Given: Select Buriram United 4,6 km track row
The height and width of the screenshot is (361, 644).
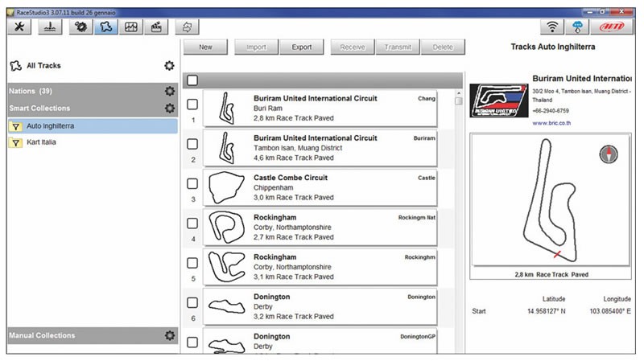Looking at the screenshot, I should [x=320, y=148].
